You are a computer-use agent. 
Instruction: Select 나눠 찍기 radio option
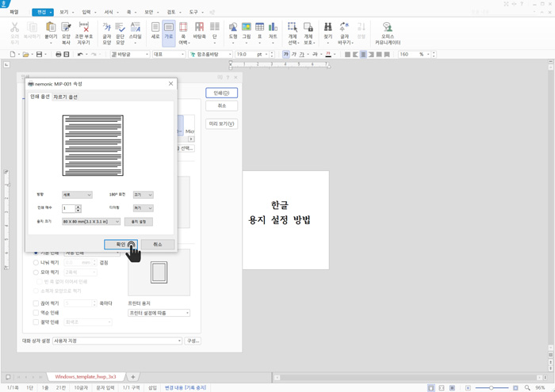coord(36,263)
